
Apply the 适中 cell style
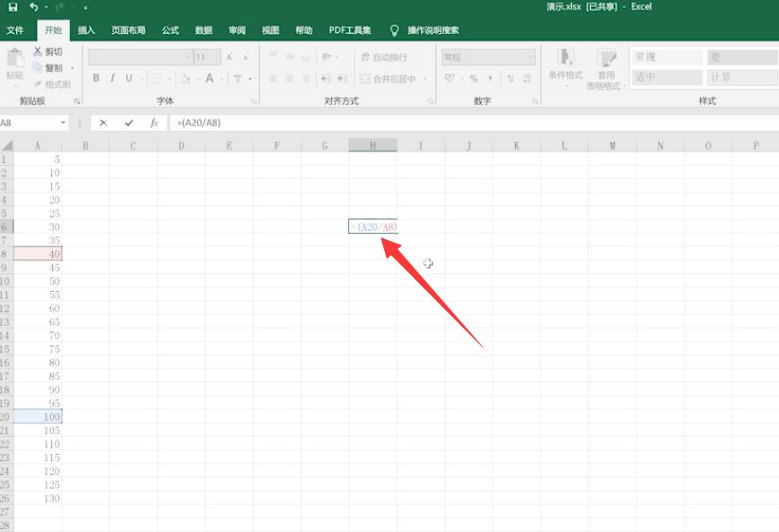coord(666,77)
